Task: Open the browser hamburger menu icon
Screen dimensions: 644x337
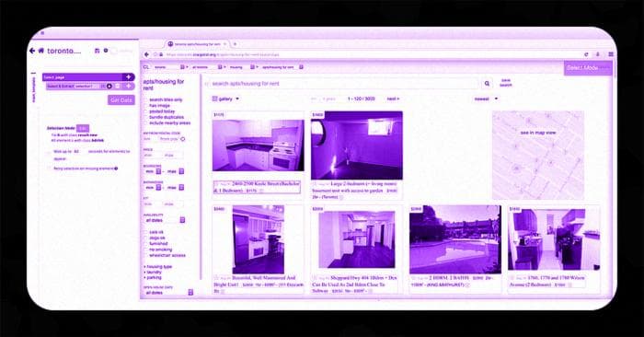Action: point(611,54)
